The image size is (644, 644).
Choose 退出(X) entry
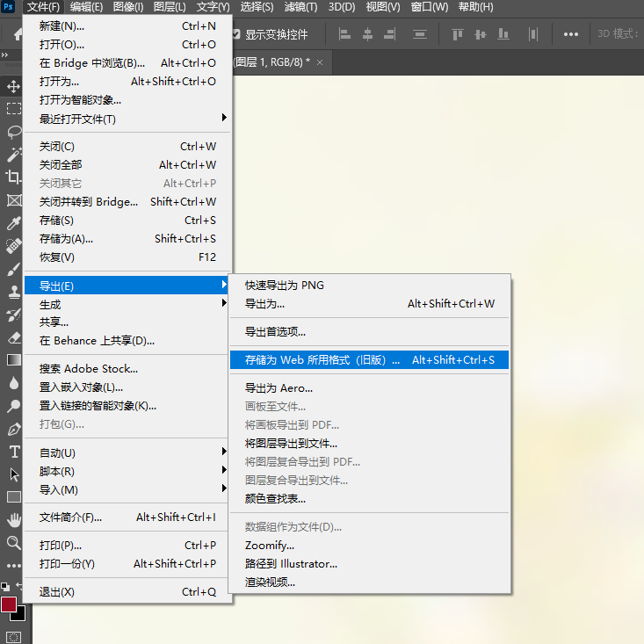pos(127,591)
